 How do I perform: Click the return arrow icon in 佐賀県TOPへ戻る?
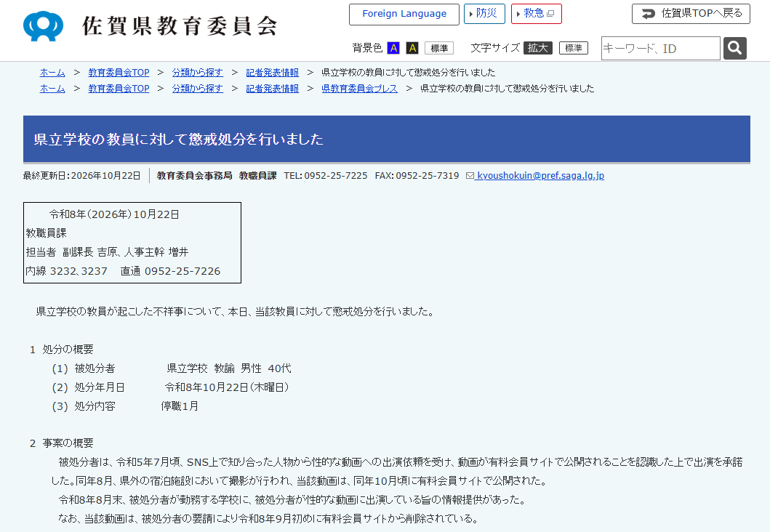point(649,14)
